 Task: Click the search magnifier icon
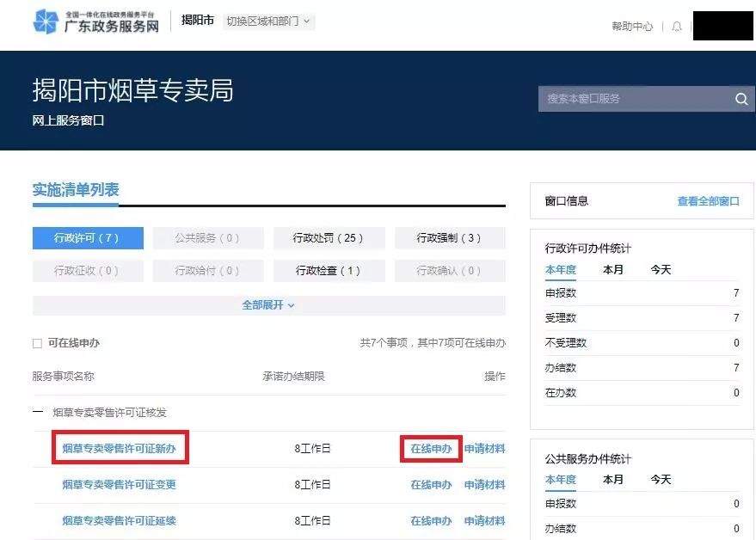(741, 99)
